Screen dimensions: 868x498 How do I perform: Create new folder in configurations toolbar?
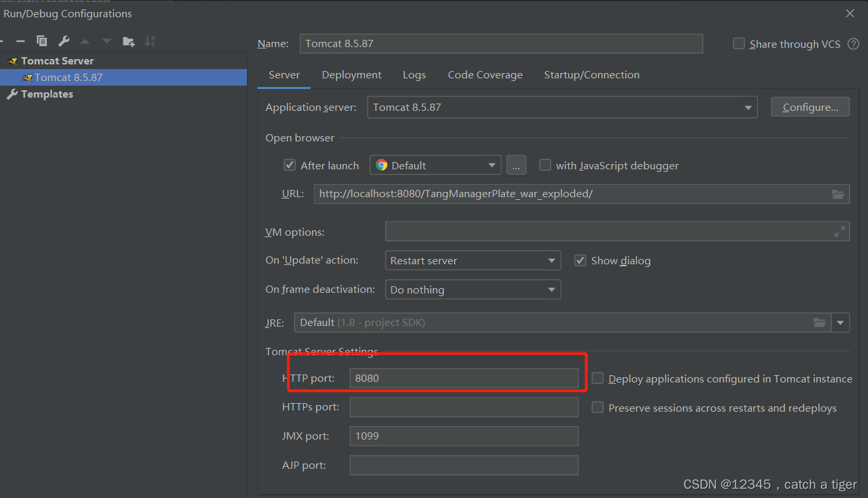pyautogui.click(x=129, y=41)
